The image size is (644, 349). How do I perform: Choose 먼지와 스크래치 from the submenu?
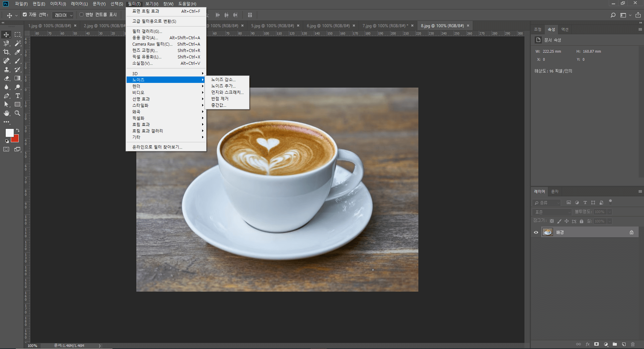(227, 92)
